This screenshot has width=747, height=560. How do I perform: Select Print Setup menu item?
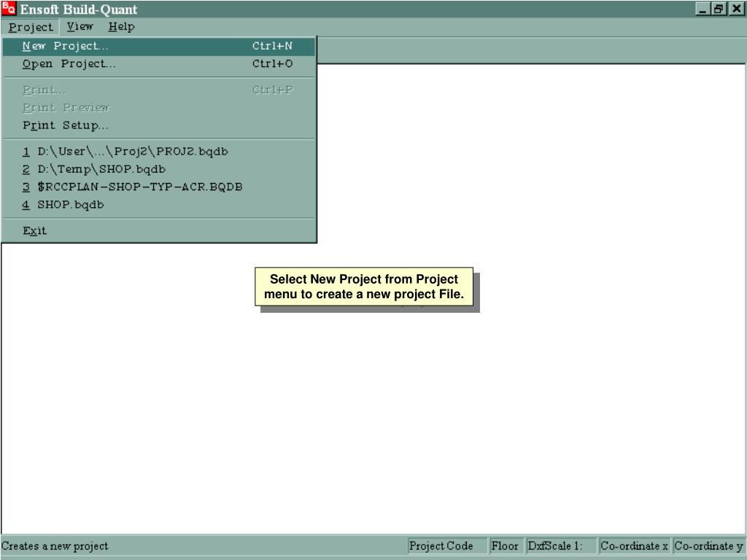158,125
